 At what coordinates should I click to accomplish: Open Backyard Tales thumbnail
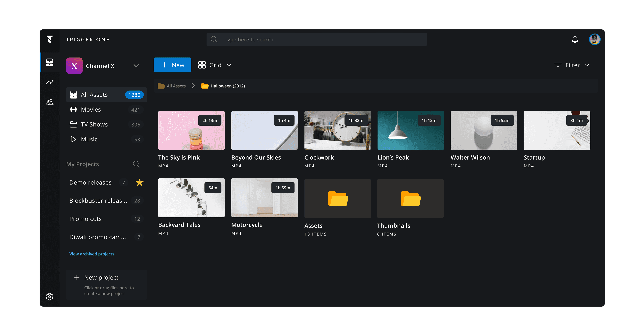pos(191,197)
